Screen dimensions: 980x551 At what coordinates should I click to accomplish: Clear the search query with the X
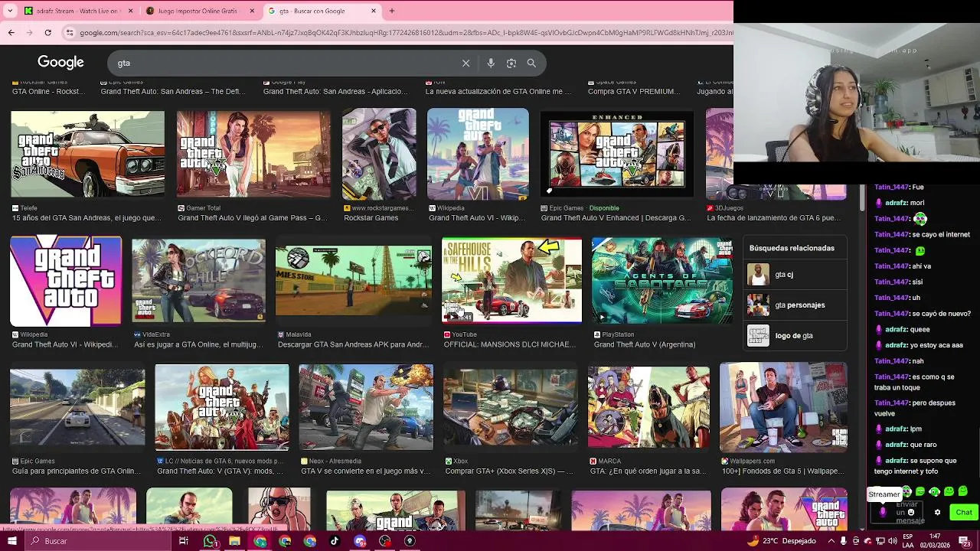pos(465,63)
